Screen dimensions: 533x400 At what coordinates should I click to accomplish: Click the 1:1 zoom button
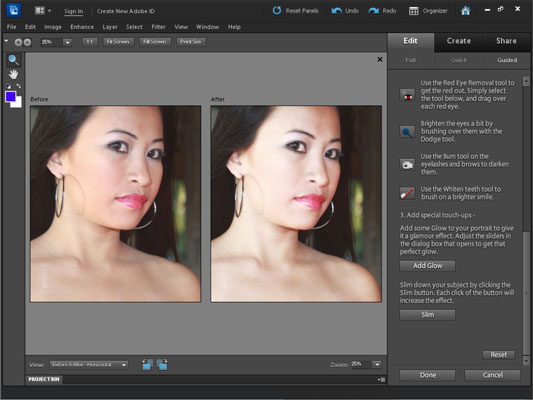pos(89,42)
